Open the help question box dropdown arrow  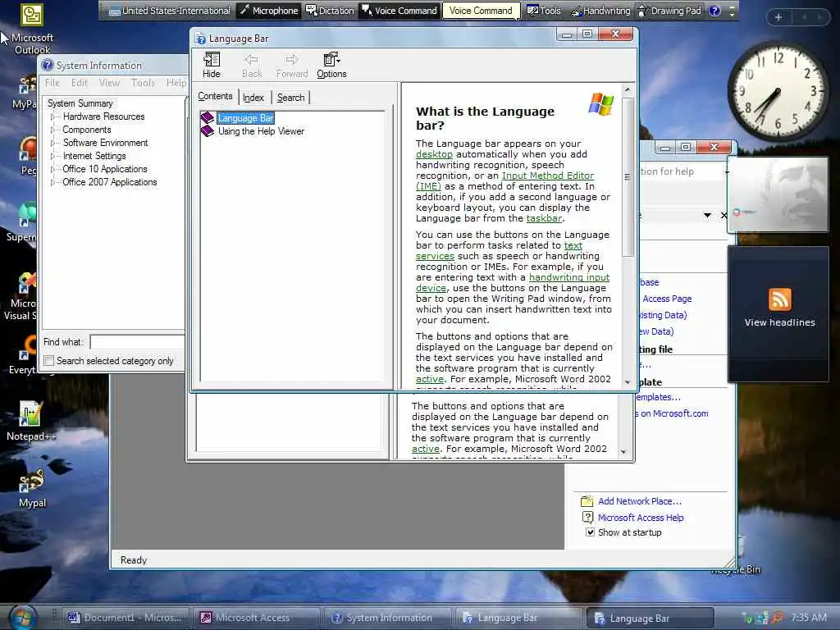726,172
